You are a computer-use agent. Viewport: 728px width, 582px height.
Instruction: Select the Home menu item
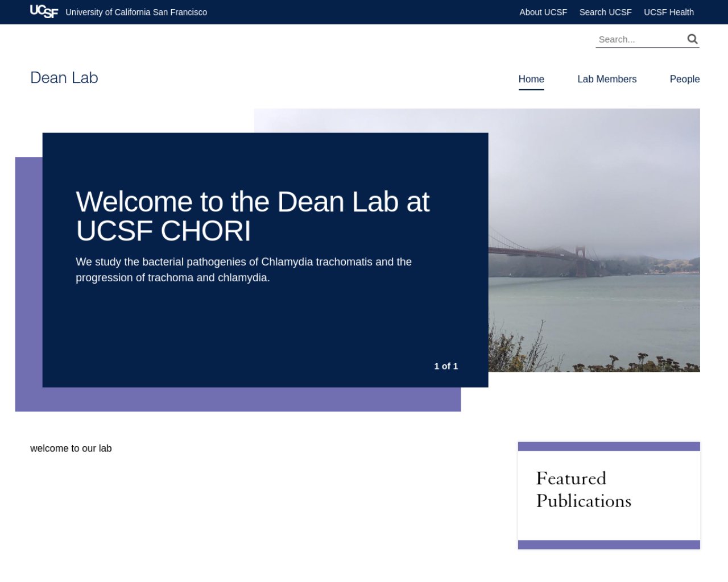[x=531, y=79]
